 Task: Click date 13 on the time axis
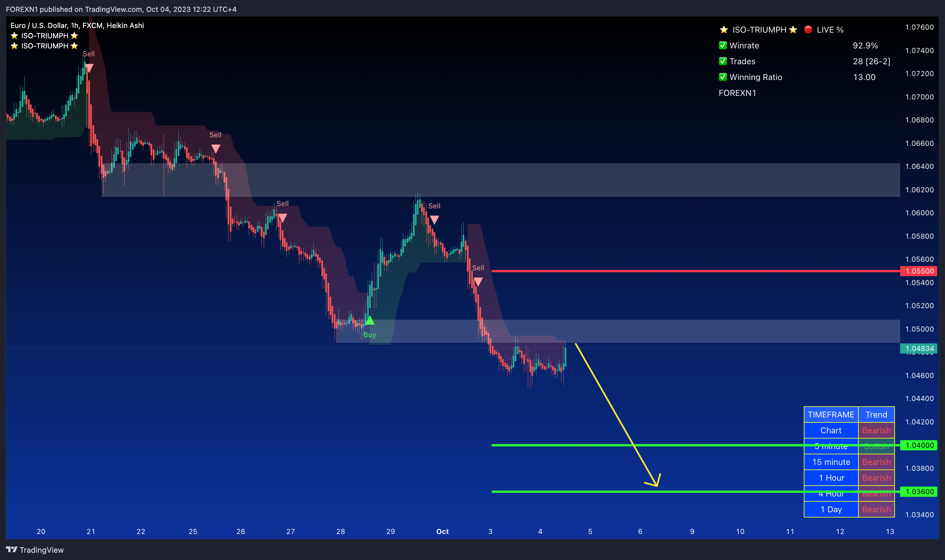click(890, 532)
